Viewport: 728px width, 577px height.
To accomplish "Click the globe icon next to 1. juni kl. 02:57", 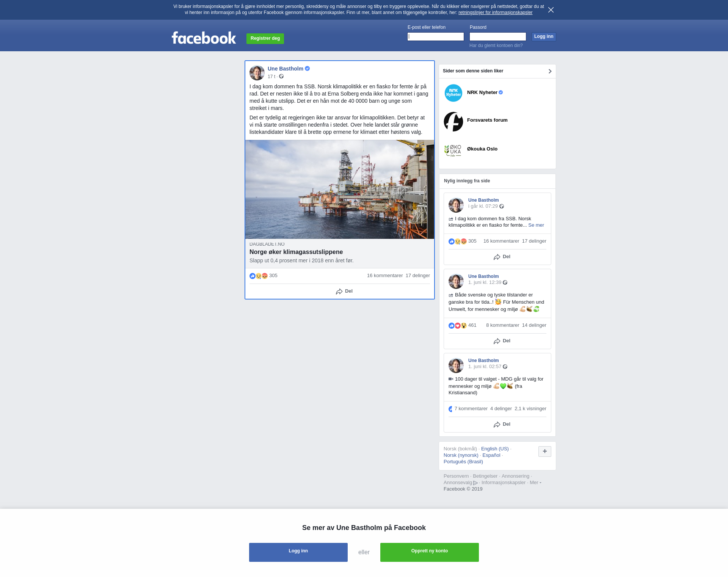I will 505,367.
